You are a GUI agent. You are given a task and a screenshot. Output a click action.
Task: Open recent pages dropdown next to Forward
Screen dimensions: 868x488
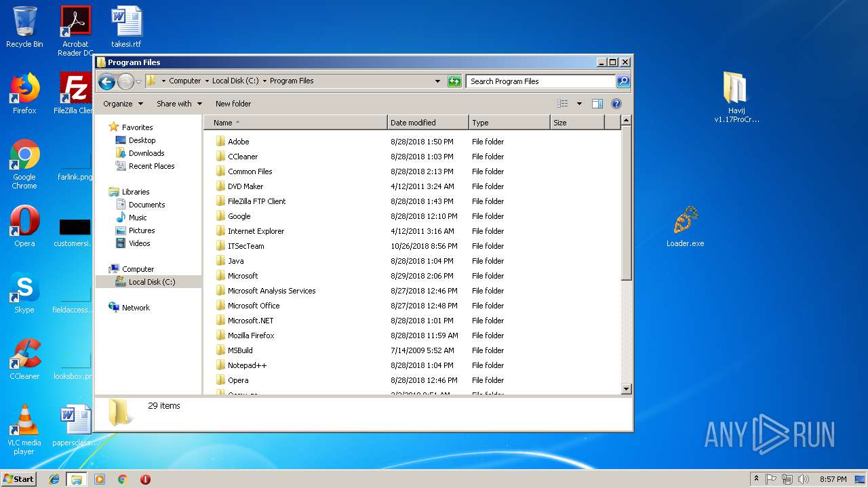click(x=139, y=81)
